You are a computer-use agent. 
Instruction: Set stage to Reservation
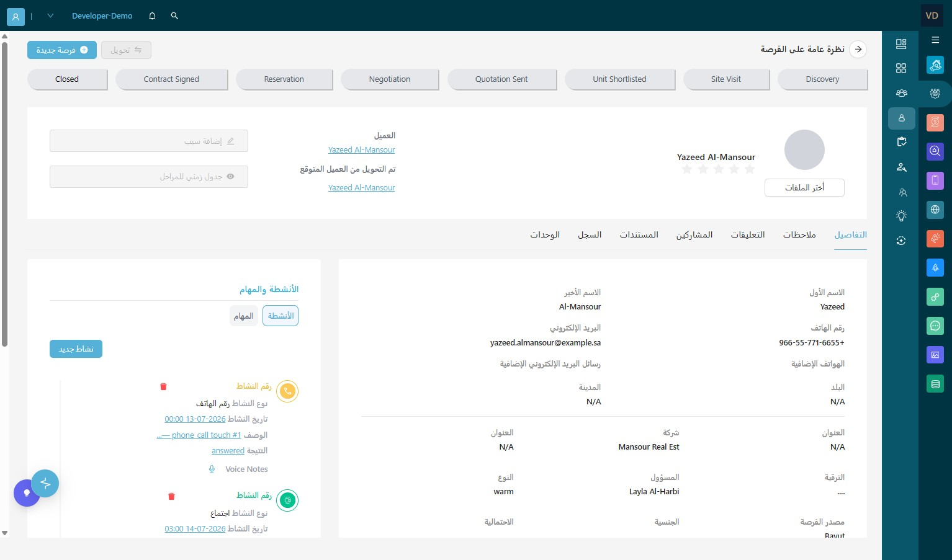(x=284, y=79)
